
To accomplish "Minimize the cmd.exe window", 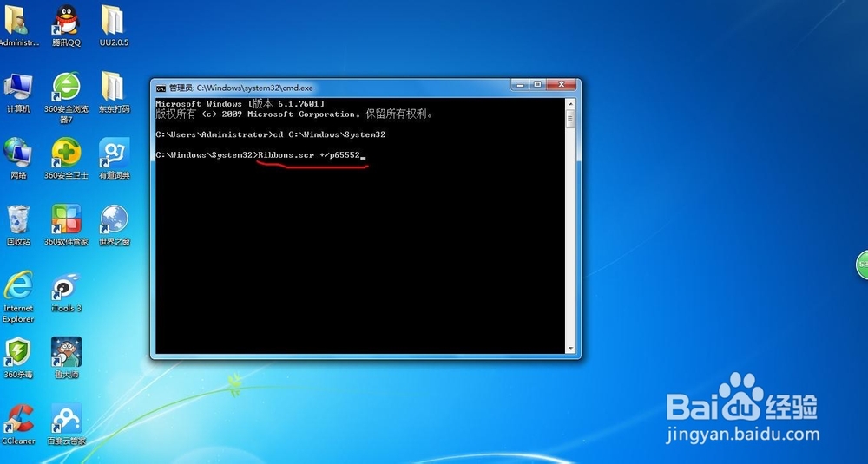I will pos(520,85).
